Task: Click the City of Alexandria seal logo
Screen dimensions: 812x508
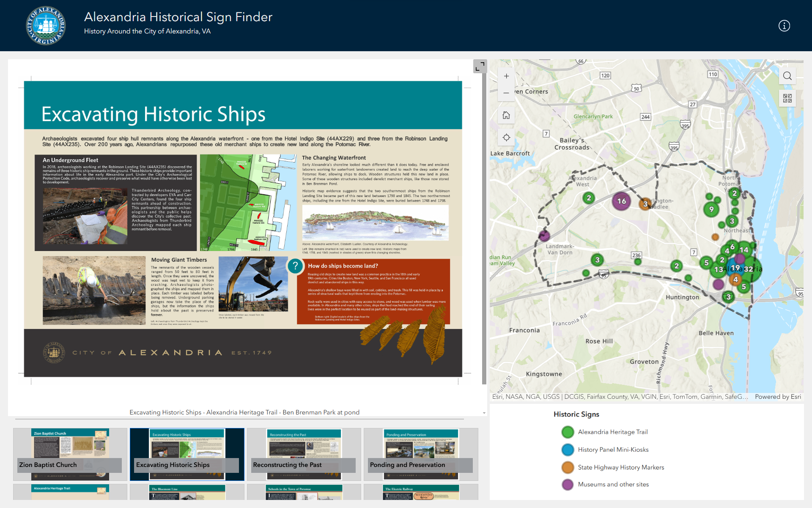Action: (46, 26)
